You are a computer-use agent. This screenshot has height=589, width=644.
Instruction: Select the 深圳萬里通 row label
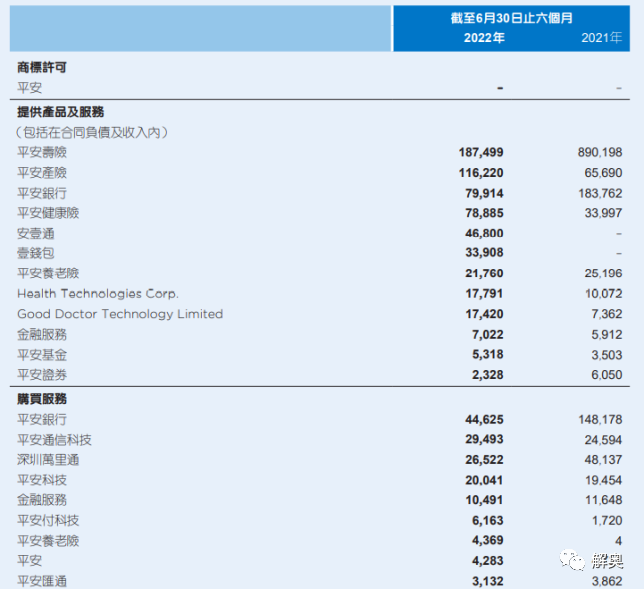48,460
